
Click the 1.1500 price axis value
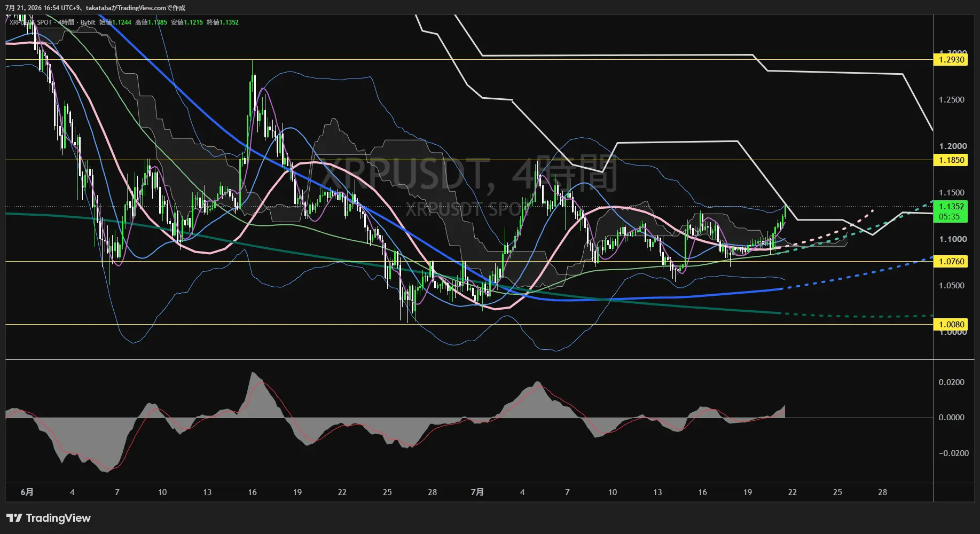click(952, 192)
